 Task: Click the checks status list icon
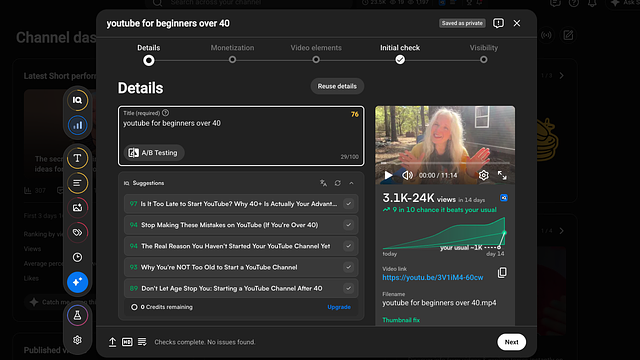point(142,342)
